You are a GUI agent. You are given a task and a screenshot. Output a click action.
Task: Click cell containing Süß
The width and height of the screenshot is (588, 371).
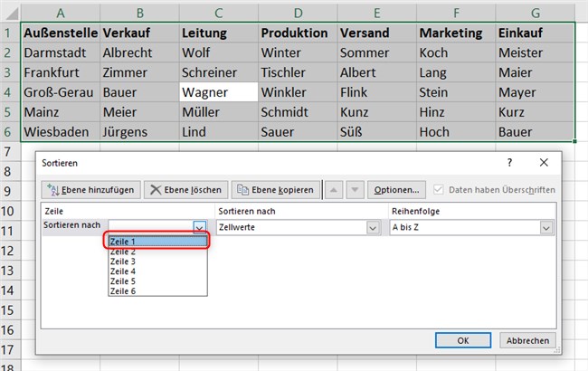coord(377,132)
